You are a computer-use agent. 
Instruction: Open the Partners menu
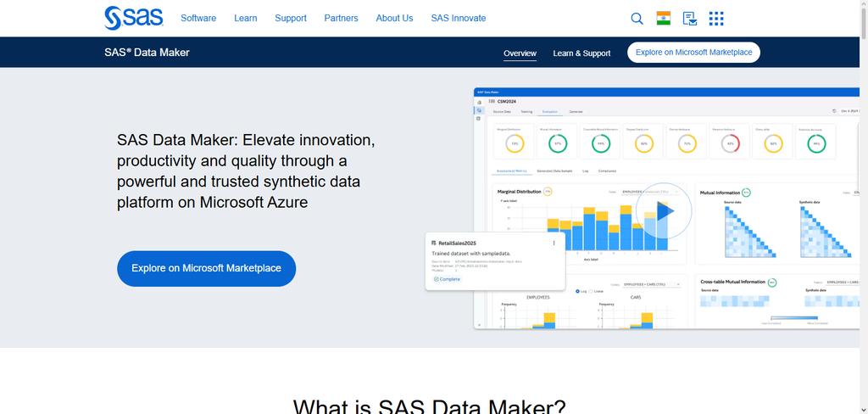[341, 19]
